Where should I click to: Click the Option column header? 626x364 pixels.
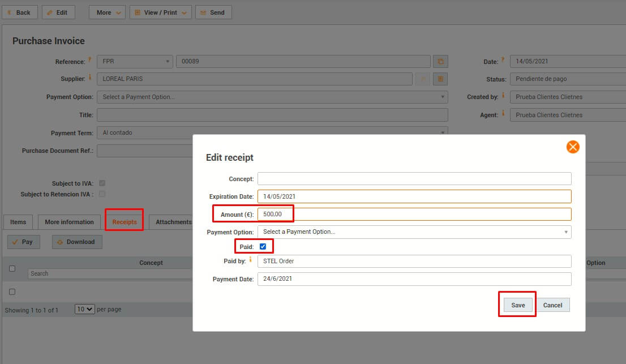click(x=595, y=263)
